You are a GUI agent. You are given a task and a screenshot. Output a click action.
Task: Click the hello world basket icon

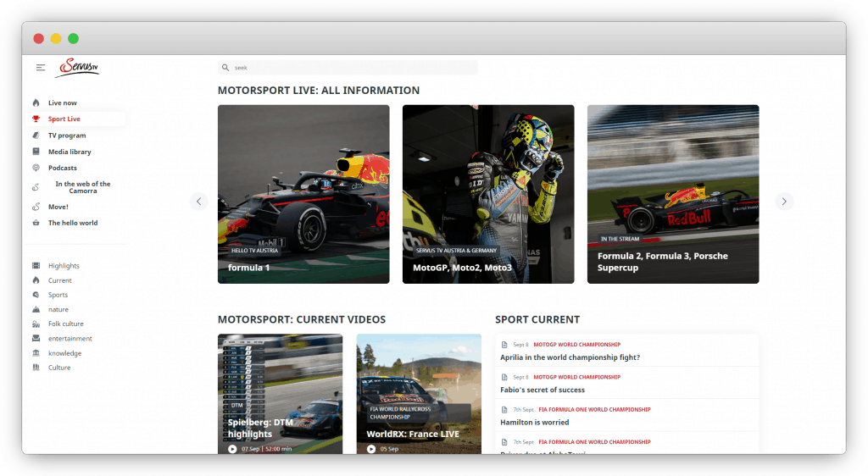coord(36,223)
